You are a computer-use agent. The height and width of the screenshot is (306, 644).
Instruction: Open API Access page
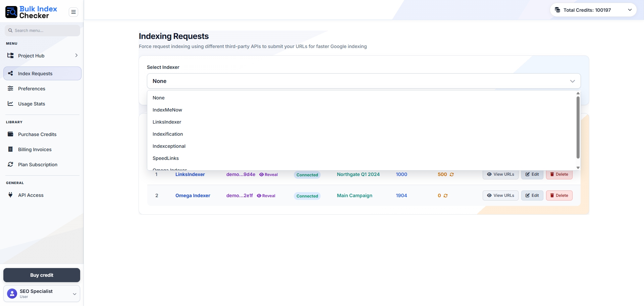pos(42,195)
